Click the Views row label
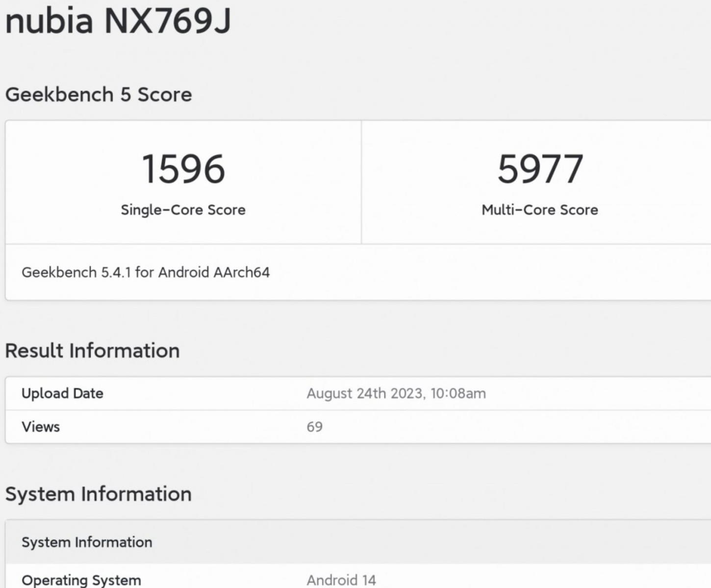Screen dimensions: 711x588 (x=41, y=427)
